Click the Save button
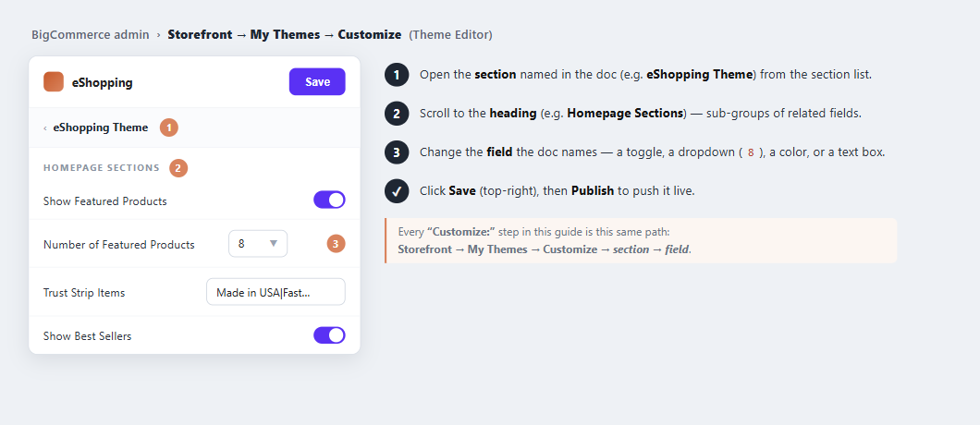 (x=317, y=82)
